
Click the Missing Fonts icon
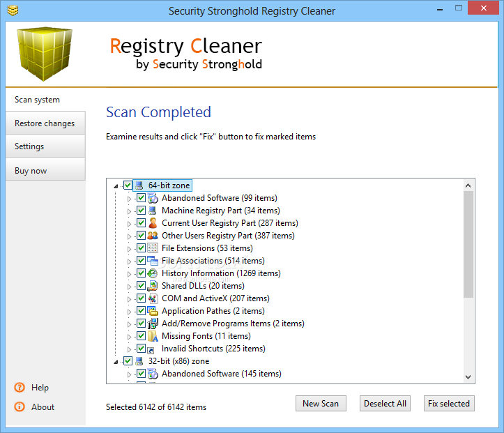point(153,336)
